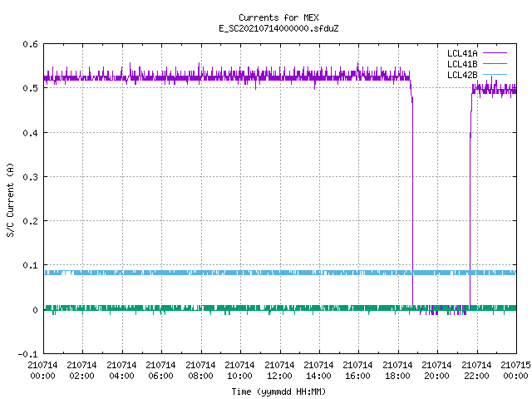Click the 'S/C Current (A)' axis label
The height and width of the screenshot is (399, 532).
[x=11, y=199]
